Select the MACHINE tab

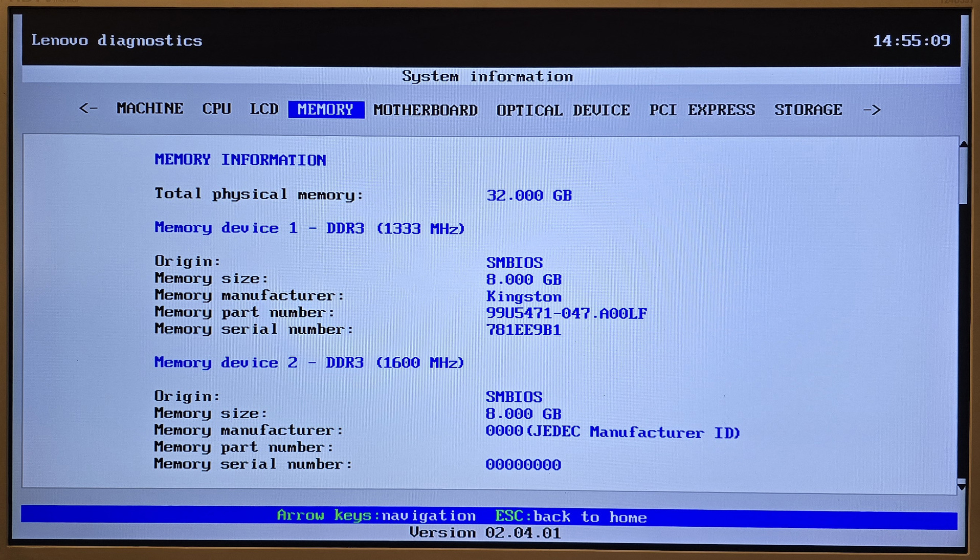pos(149,109)
